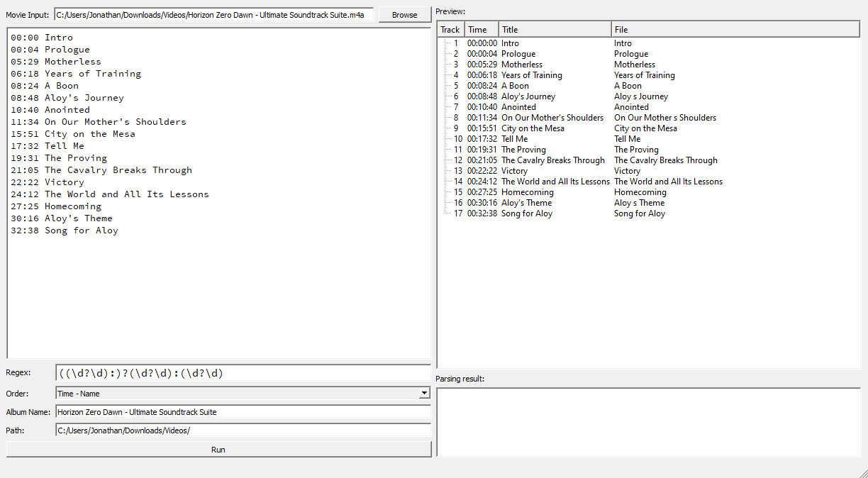The image size is (868, 478).
Task: Select The Cavalry Breaks Through row
Action: (x=552, y=160)
